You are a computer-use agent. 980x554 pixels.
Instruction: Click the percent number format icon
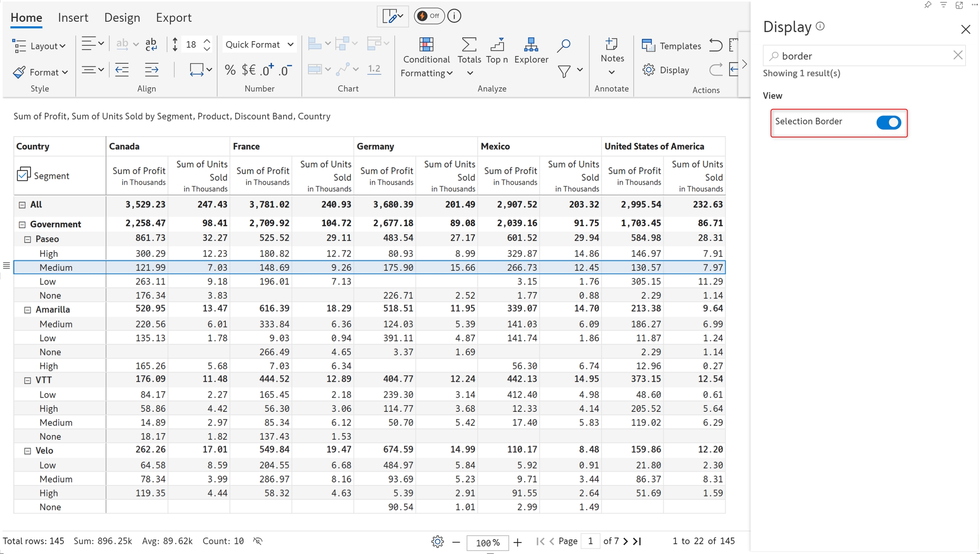tap(230, 70)
